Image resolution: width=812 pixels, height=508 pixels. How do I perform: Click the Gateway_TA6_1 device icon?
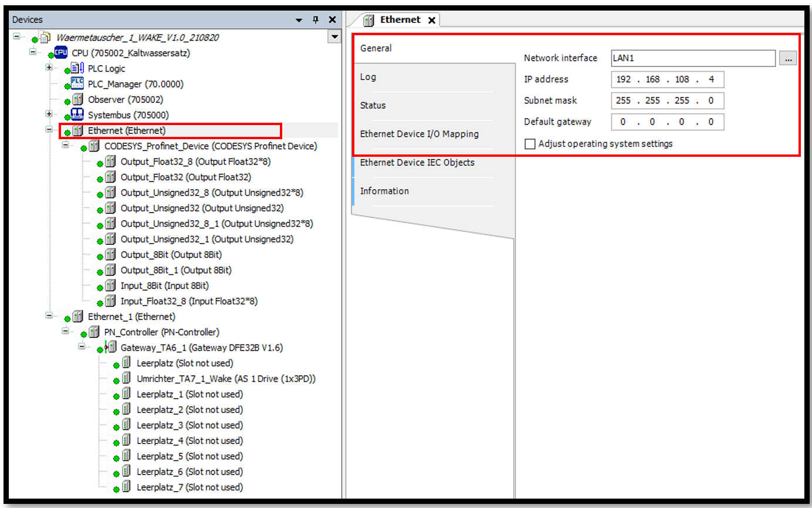pyautogui.click(x=110, y=348)
